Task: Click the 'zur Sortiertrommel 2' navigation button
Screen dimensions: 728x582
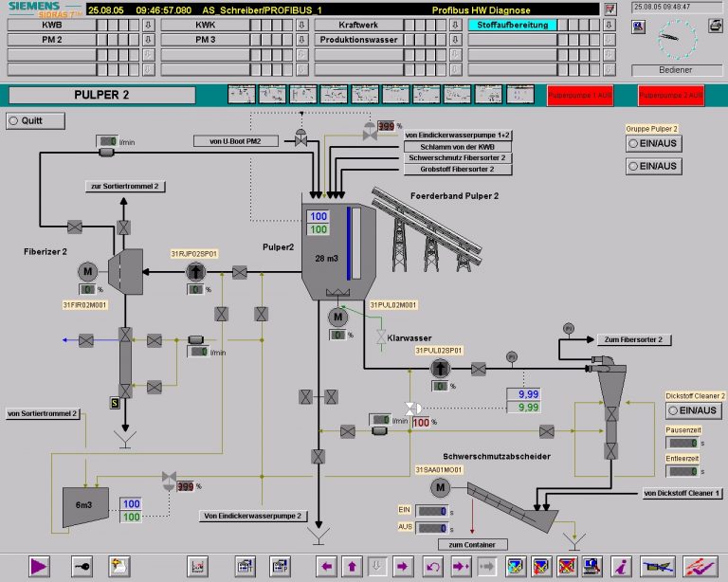Action: 124,186
